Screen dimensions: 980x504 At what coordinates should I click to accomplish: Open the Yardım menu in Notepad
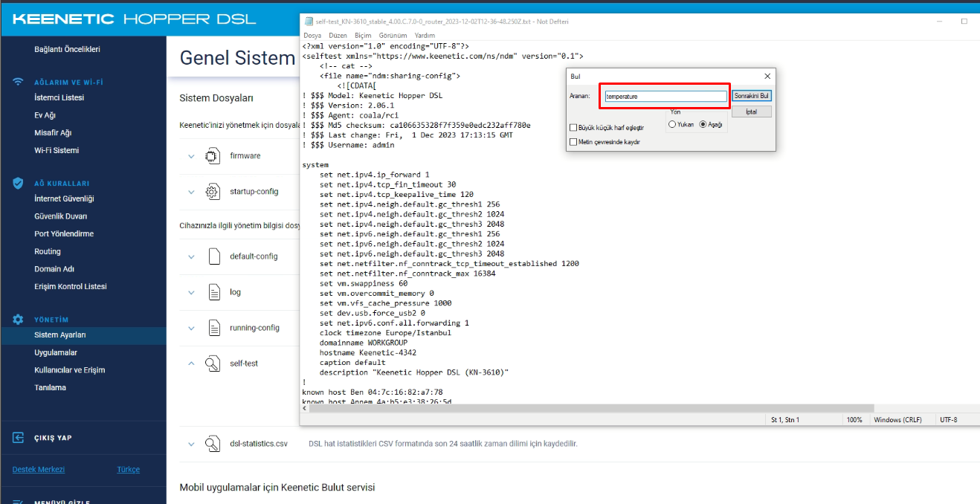[x=425, y=35]
